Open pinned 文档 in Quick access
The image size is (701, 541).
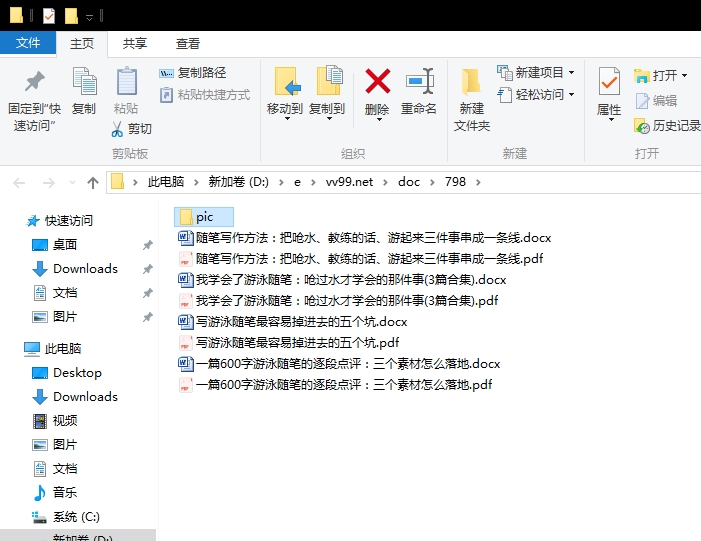pos(55,293)
